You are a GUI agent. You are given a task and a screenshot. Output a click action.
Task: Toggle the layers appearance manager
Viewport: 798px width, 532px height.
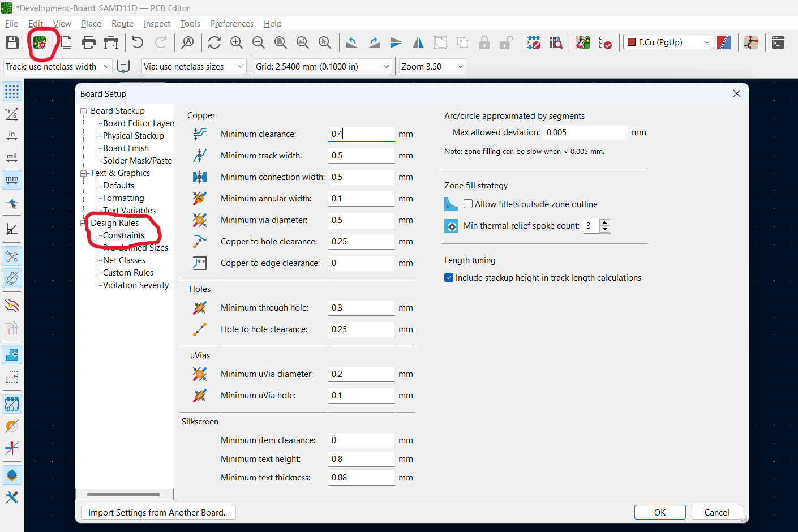(x=12, y=475)
